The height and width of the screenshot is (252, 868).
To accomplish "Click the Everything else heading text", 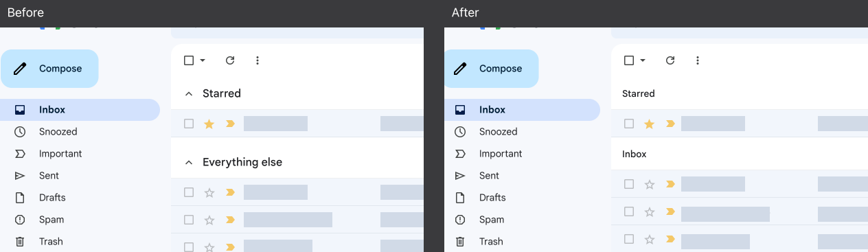I will tap(242, 162).
